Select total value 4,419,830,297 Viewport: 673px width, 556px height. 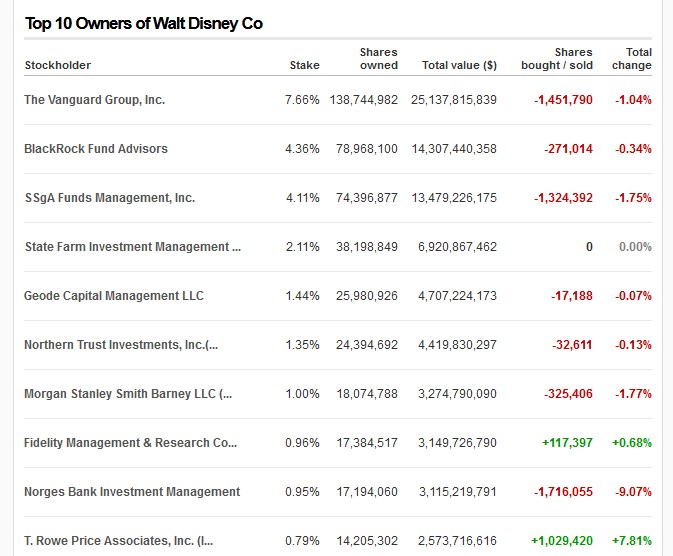click(458, 344)
